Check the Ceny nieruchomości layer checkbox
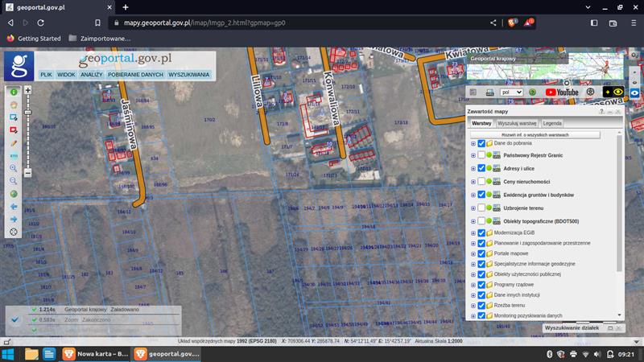The image size is (644, 362). [x=481, y=182]
